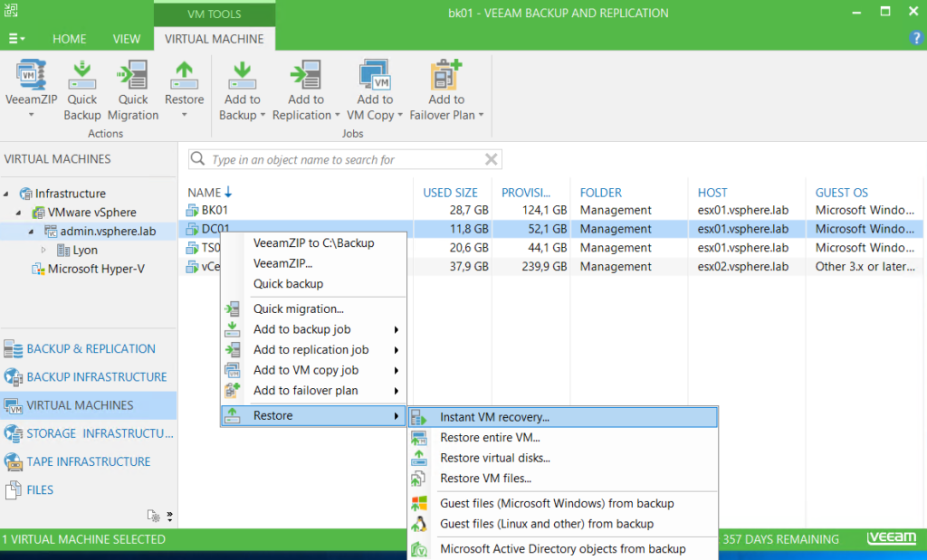927x560 pixels.
Task: Select Instant VM recovery menu entry
Action: (494, 417)
